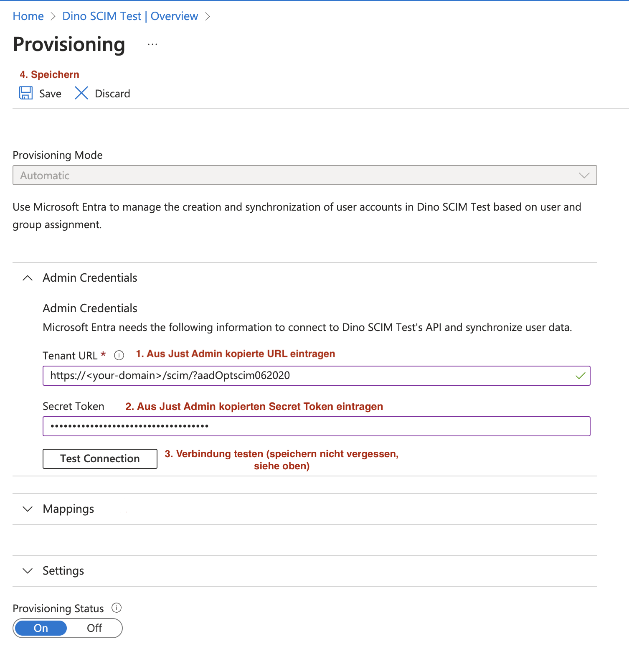Click into the Secret Token field
The height and width of the screenshot is (672, 629).
(x=317, y=426)
